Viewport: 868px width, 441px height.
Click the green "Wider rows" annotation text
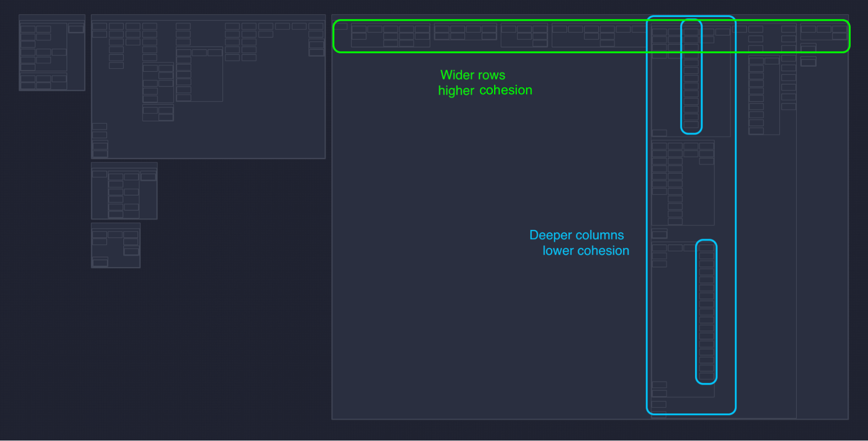(x=472, y=75)
